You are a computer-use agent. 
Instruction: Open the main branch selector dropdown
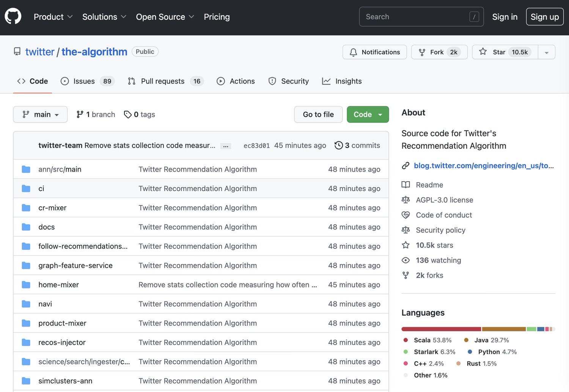coord(40,114)
